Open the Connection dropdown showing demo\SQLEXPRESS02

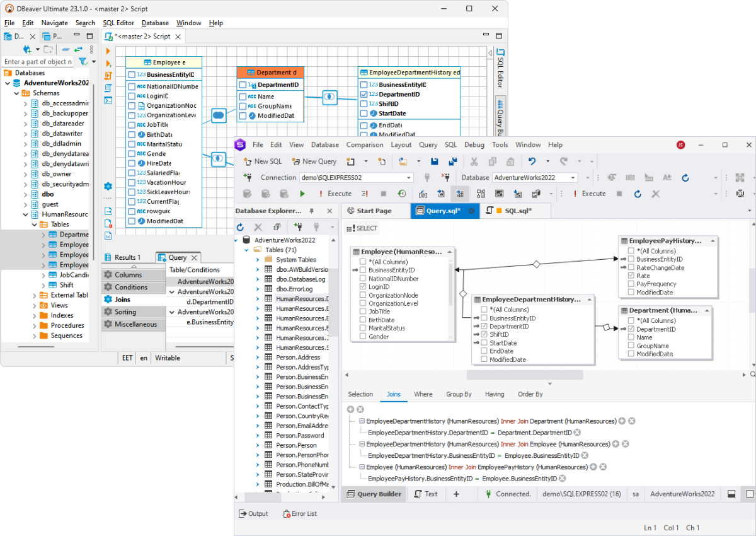[409, 178]
